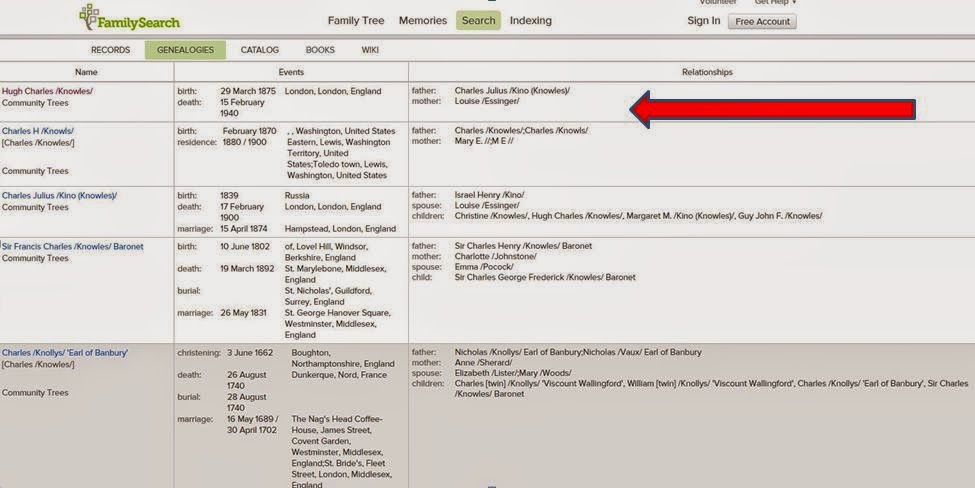Image resolution: width=975 pixels, height=488 pixels.
Task: Select death date 19 March 1892
Action: 247,269
